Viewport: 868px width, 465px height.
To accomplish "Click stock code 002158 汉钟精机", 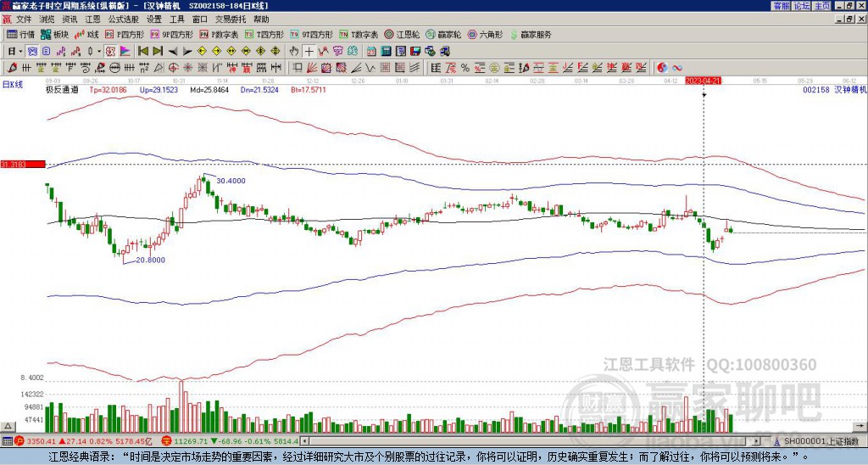I will [x=835, y=89].
